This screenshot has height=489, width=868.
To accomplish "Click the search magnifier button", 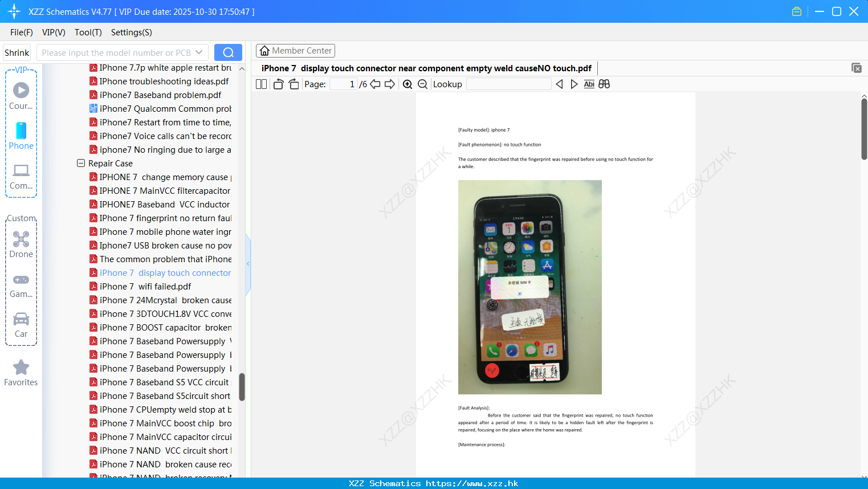I will [x=228, y=52].
